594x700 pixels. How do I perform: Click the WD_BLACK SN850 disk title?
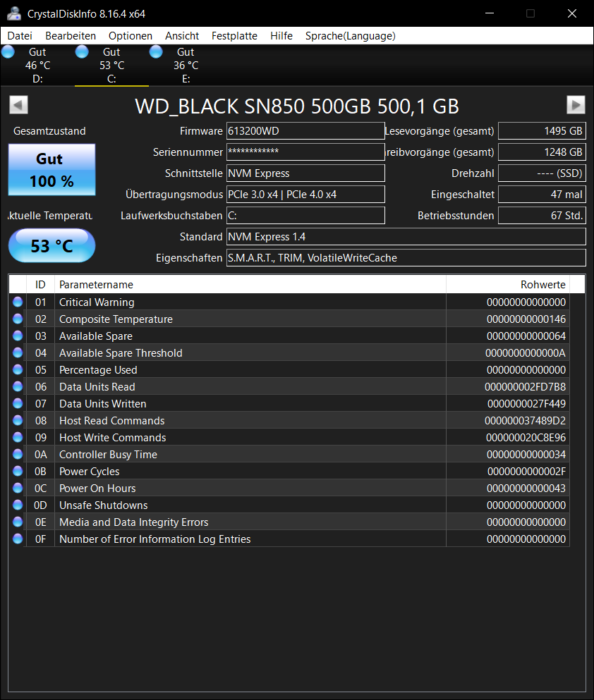(x=297, y=106)
